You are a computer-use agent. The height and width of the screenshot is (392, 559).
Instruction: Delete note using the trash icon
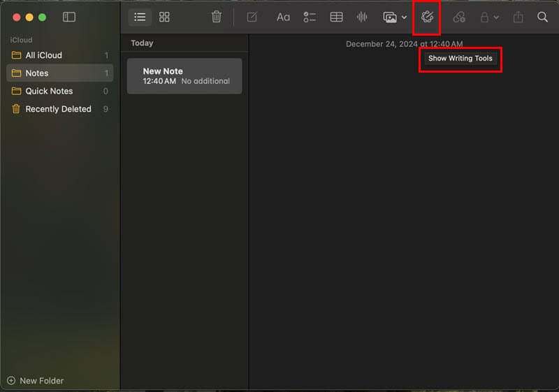pos(217,17)
